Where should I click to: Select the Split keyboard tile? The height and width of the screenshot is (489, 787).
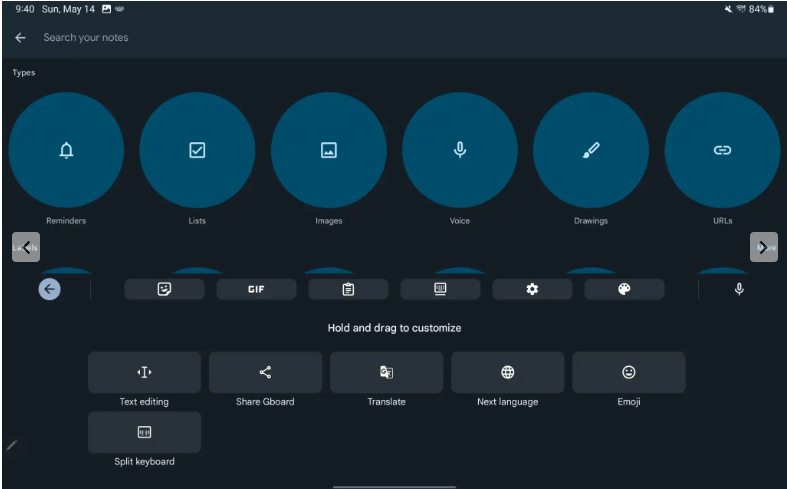point(145,432)
